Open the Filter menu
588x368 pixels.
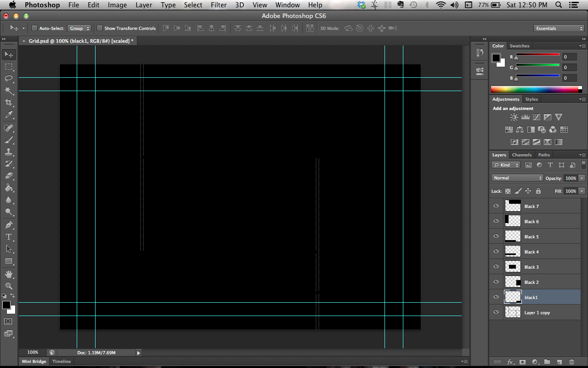tap(219, 5)
